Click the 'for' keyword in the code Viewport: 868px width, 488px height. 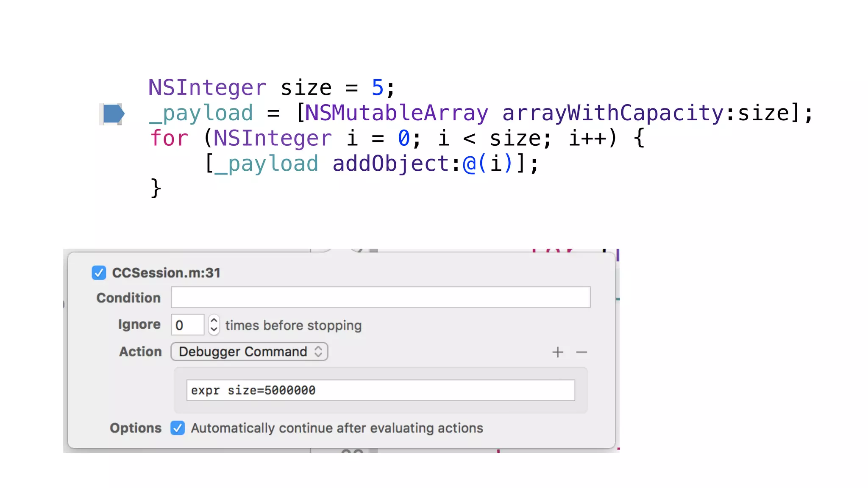pos(169,138)
